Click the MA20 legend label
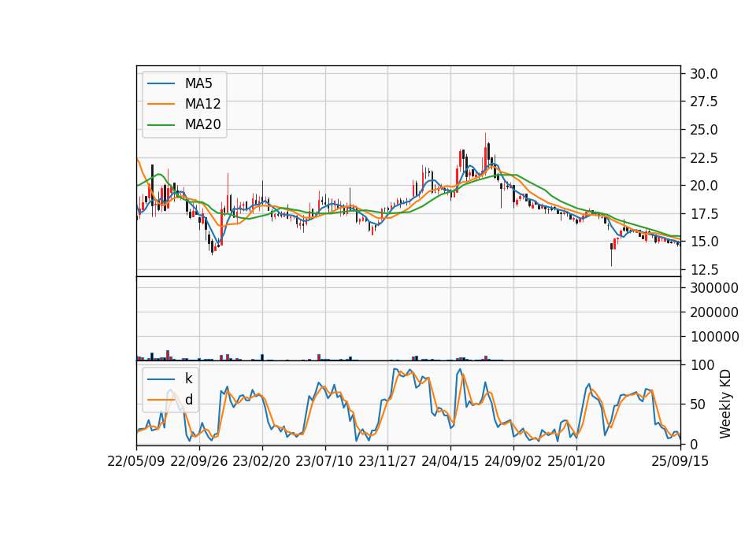756x543 pixels. click(202, 124)
